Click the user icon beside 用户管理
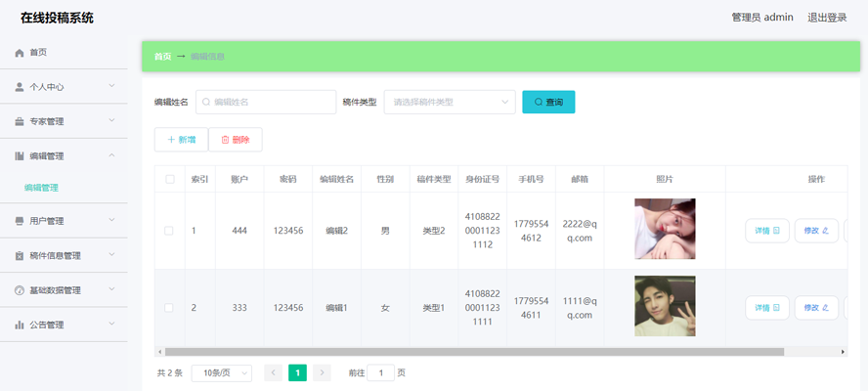The image size is (868, 391). click(x=20, y=221)
